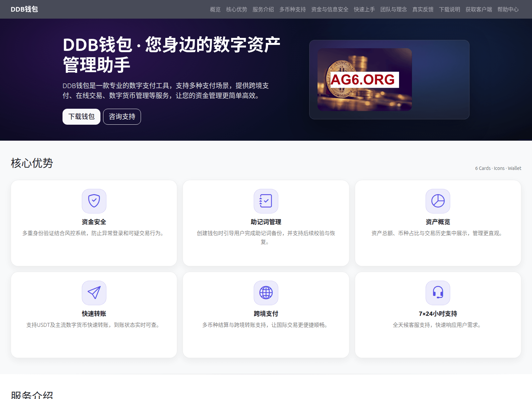This screenshot has width=532, height=399.
Task: Click the description 全天候客服支持
Action: (438, 325)
